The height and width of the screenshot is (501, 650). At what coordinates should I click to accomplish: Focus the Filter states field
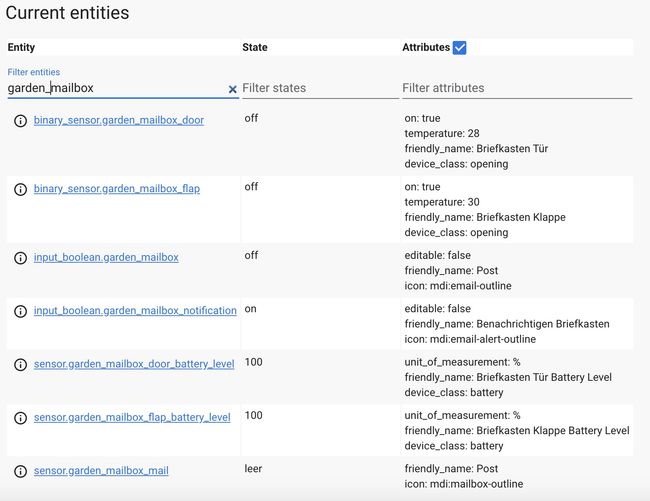point(320,88)
